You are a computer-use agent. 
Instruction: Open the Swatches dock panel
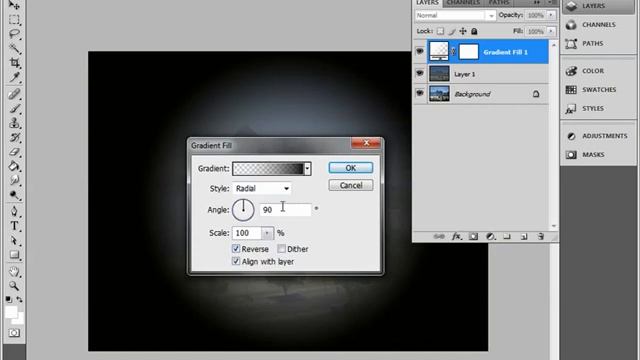pyautogui.click(x=598, y=90)
